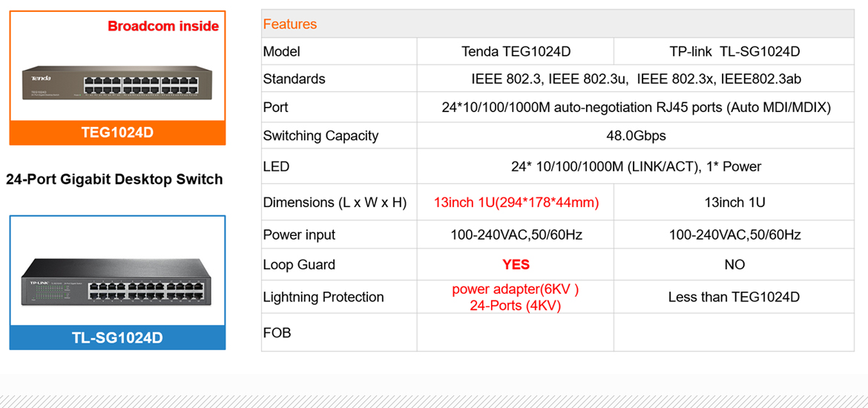Select the "Tenda TEG1024D" model cell
Image resolution: width=868 pixels, height=408 pixels.
point(516,52)
